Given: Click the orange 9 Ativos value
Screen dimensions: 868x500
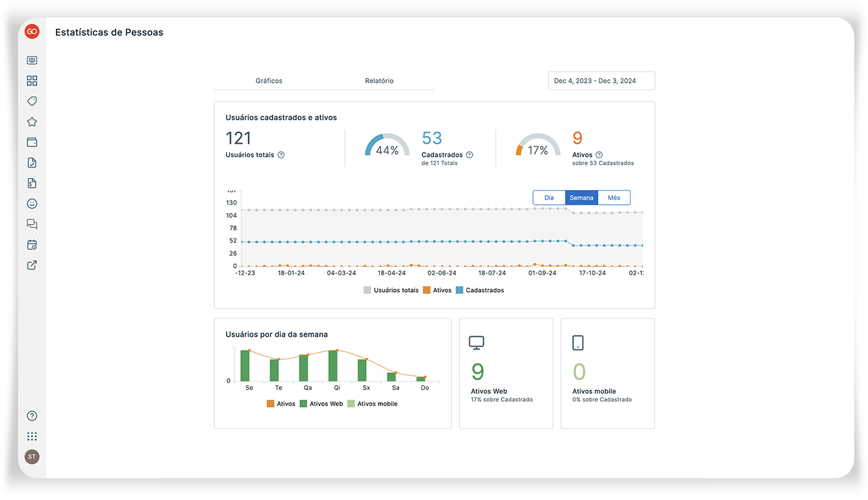Looking at the screenshot, I should point(577,138).
